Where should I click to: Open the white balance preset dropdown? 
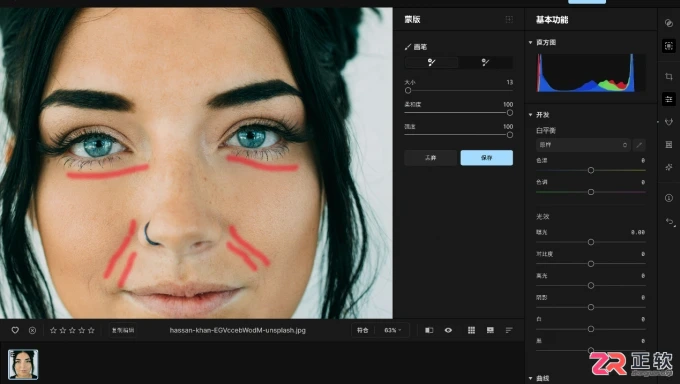(583, 145)
